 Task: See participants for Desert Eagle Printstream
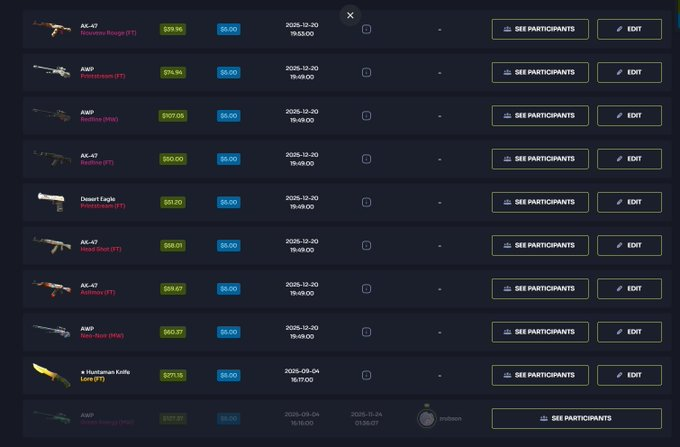tap(540, 202)
